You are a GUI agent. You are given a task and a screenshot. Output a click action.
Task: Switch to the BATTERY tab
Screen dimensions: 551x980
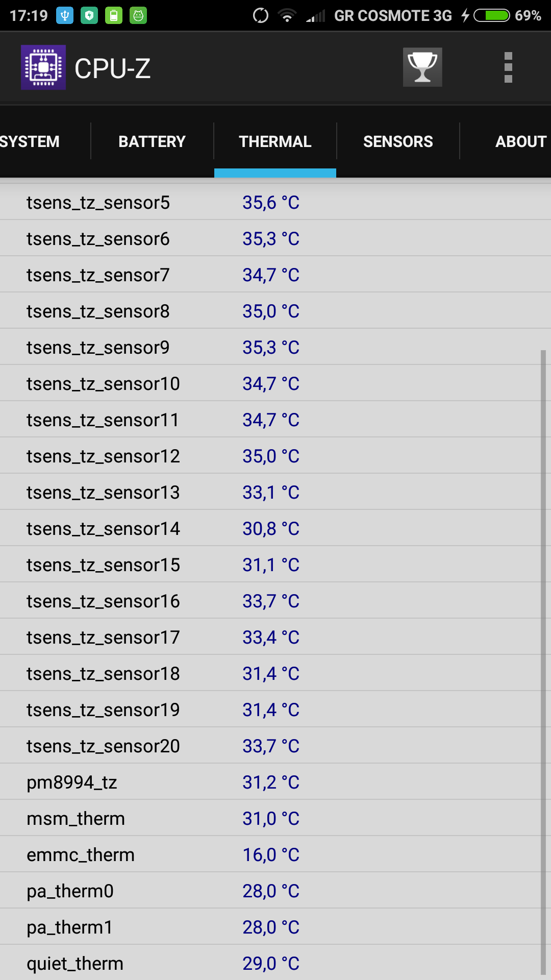pyautogui.click(x=152, y=141)
